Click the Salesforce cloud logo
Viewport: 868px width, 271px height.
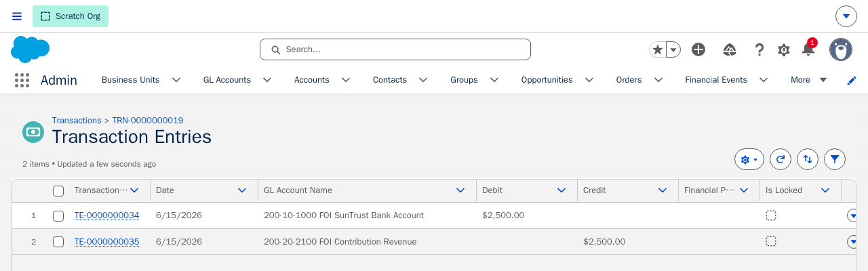(x=31, y=49)
